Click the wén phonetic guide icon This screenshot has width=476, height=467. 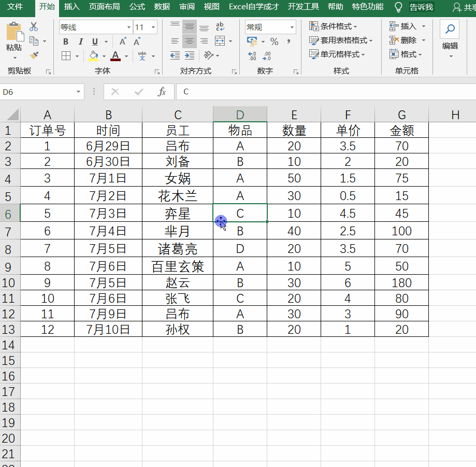[x=142, y=55]
